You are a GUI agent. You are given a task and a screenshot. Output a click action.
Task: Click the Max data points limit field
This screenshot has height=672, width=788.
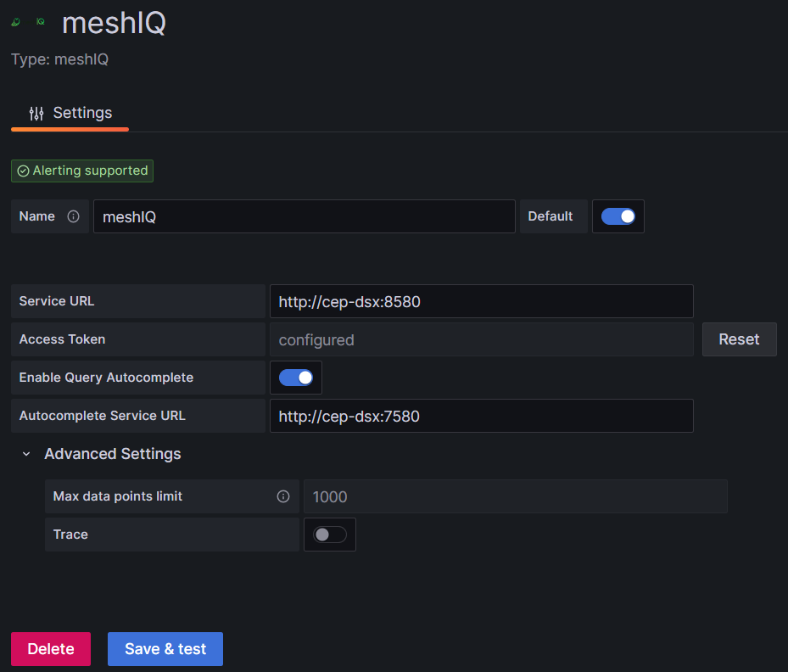coord(516,496)
